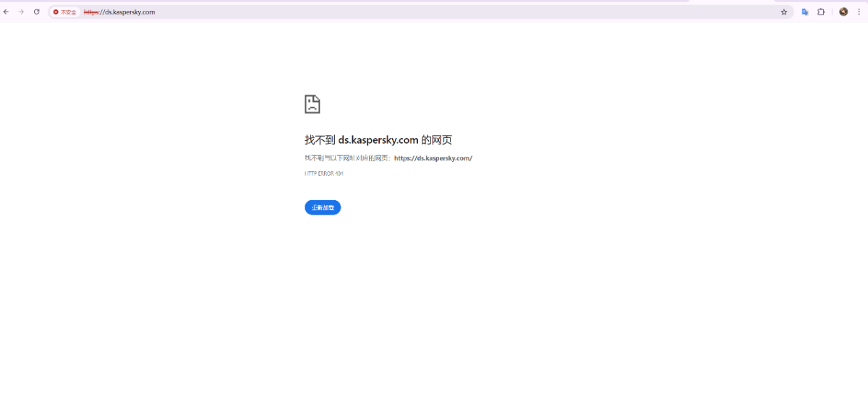Click the browser forward arrow
The image size is (868, 396).
click(22, 12)
